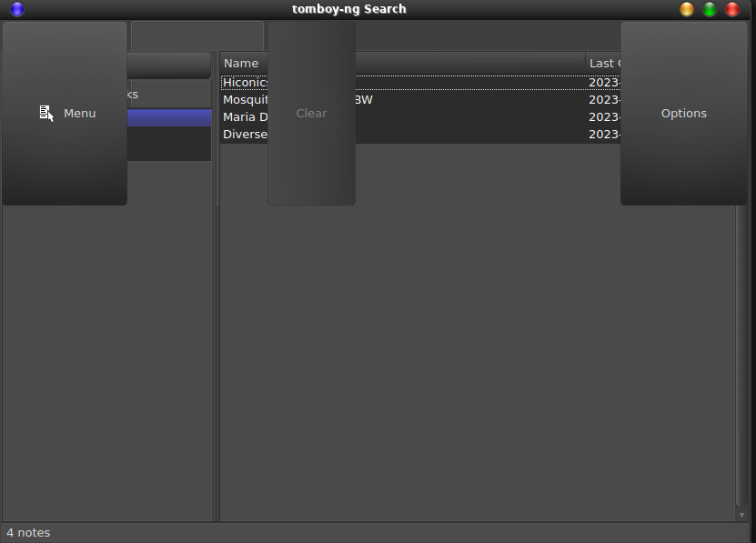This screenshot has width=756, height=543.
Task: Close window with red button
Action: tap(732, 9)
